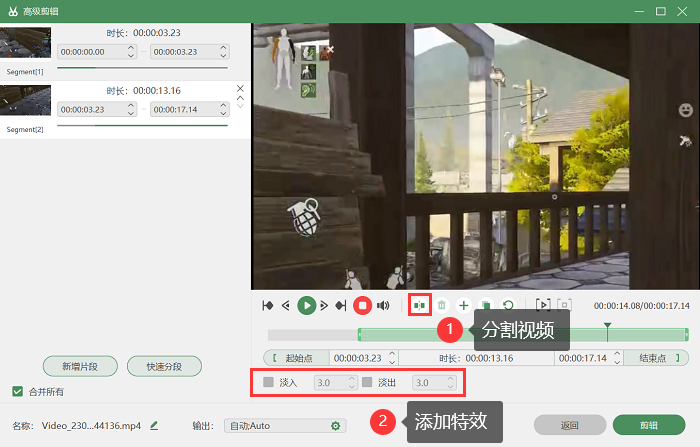700x447 pixels.
Task: Delete segment with trash icon
Action: pos(442,305)
